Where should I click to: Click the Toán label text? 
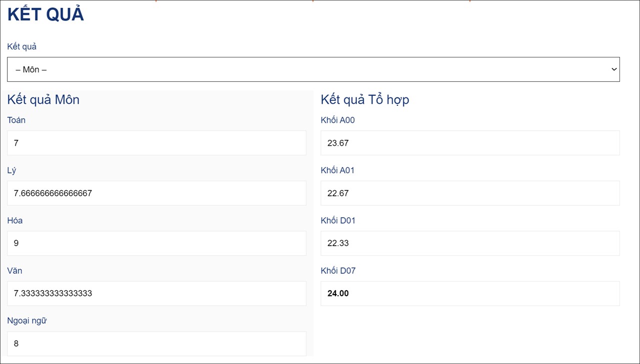point(16,120)
